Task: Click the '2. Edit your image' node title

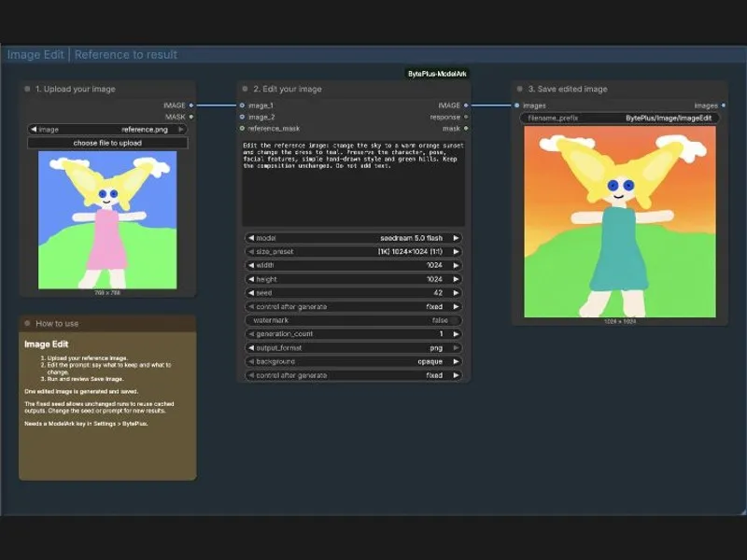Action: point(288,89)
